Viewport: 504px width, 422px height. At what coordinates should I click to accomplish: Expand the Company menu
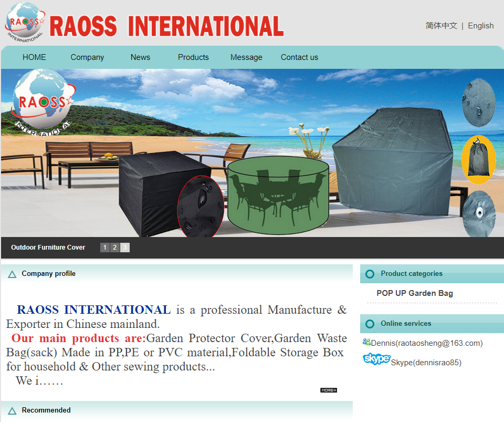(x=87, y=57)
